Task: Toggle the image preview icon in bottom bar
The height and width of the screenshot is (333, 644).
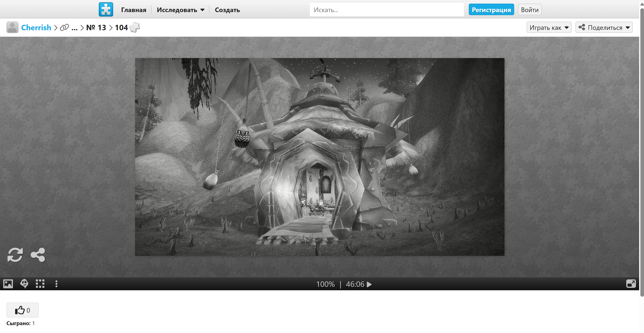Action: click(8, 284)
